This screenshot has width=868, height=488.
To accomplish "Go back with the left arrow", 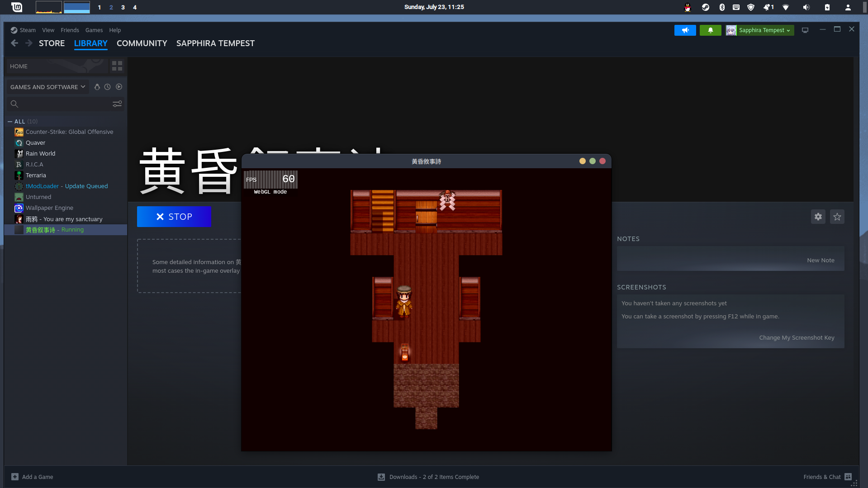I will pos(14,43).
